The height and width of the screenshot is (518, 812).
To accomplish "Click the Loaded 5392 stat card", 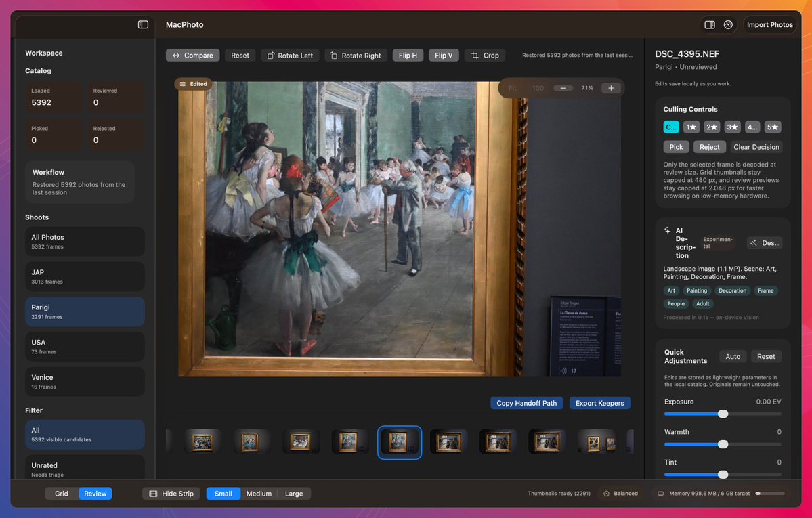I will (x=54, y=98).
